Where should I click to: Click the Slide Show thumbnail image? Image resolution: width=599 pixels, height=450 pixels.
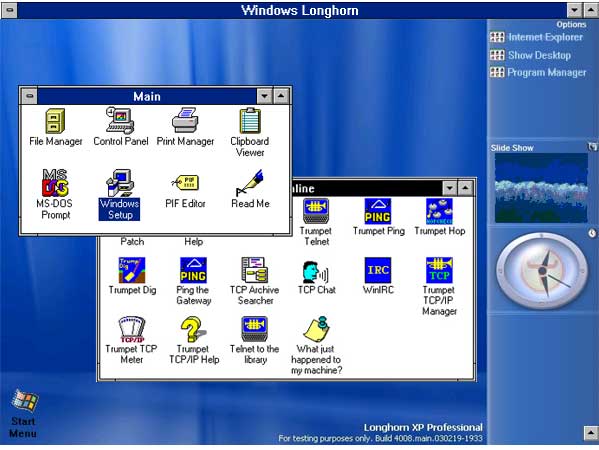(541, 188)
